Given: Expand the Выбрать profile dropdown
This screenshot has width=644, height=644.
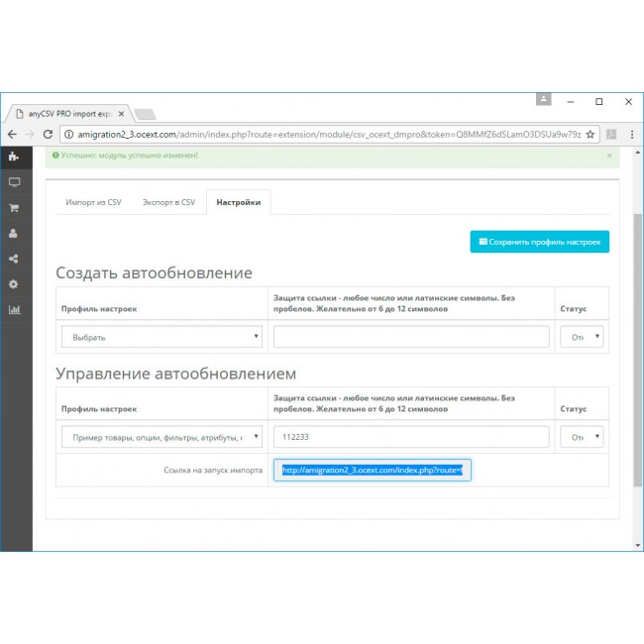Looking at the screenshot, I should click(x=161, y=337).
